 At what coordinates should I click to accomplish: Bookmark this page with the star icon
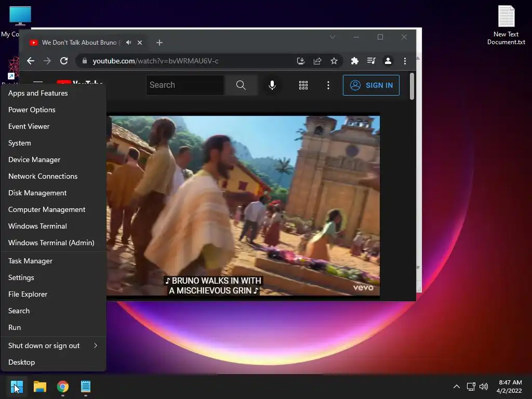pos(334,61)
